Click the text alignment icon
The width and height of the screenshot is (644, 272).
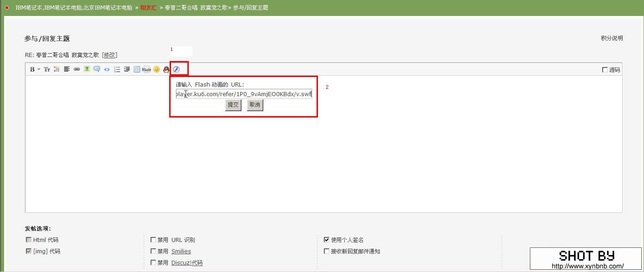coord(66,69)
